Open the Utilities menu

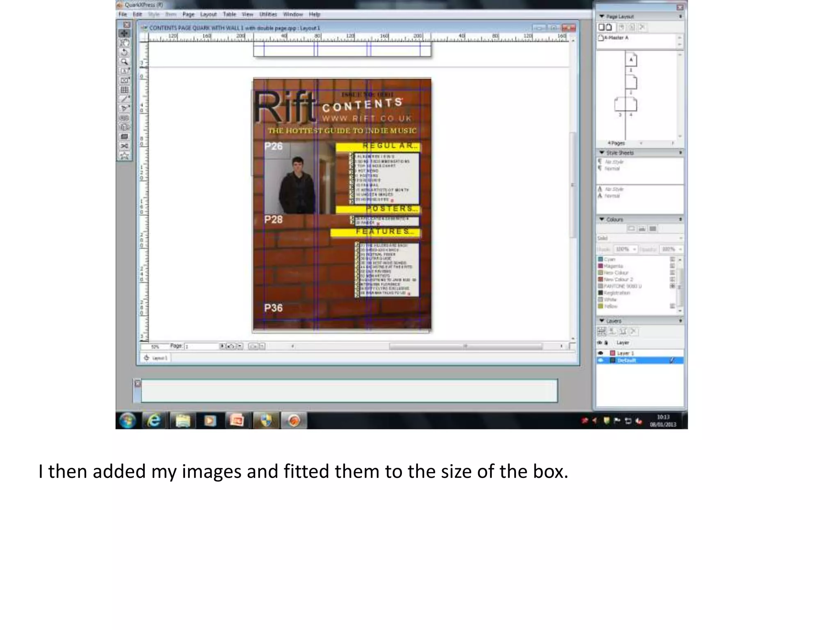(x=268, y=14)
